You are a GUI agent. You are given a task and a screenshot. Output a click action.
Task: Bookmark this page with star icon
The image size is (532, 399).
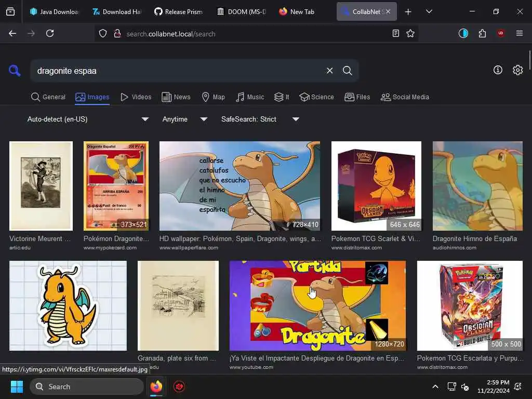[x=410, y=33]
